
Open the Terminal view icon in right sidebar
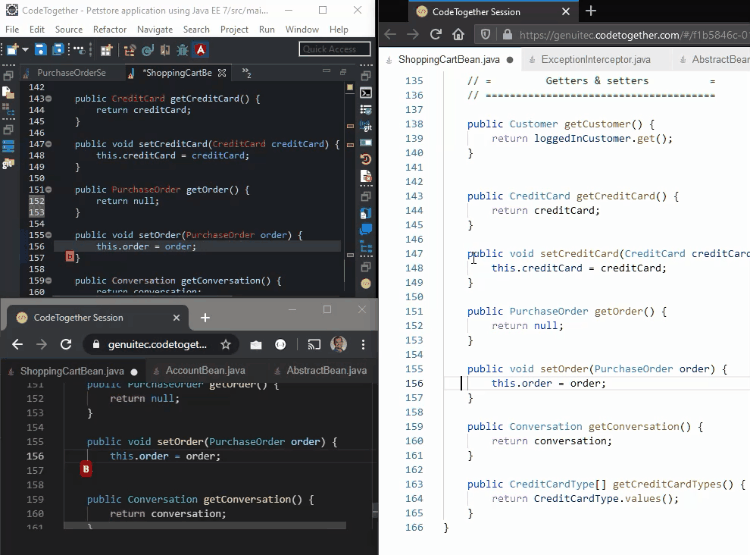pyautogui.click(x=367, y=93)
